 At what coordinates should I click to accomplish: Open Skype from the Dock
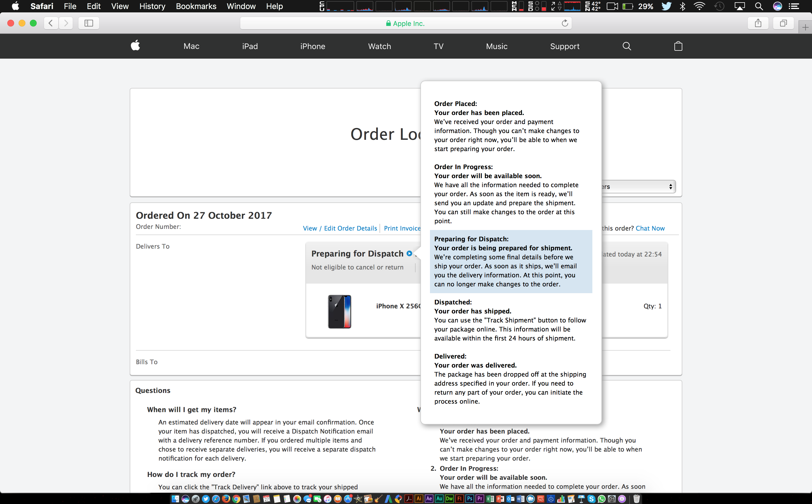(x=591, y=499)
